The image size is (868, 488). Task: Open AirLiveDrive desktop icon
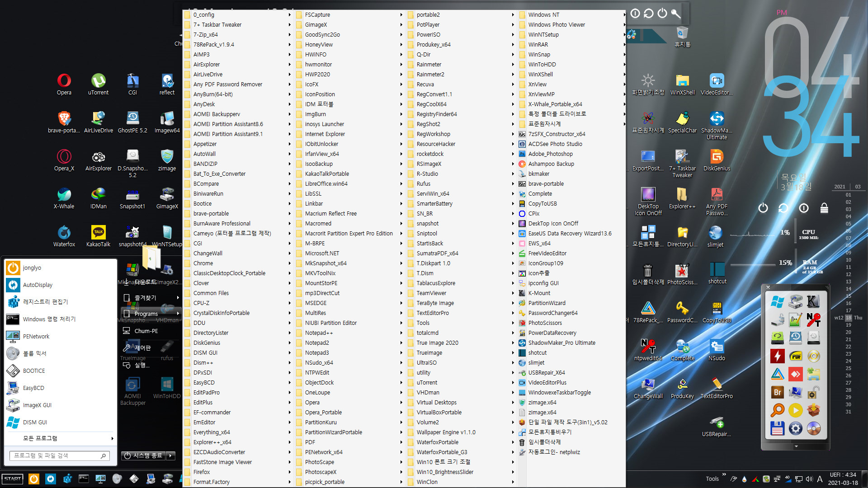tap(98, 122)
